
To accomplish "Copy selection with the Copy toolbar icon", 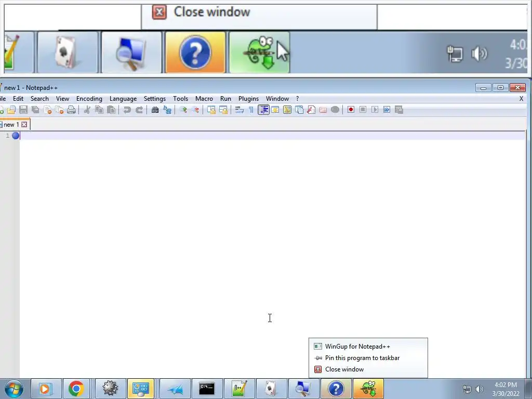I will click(99, 110).
